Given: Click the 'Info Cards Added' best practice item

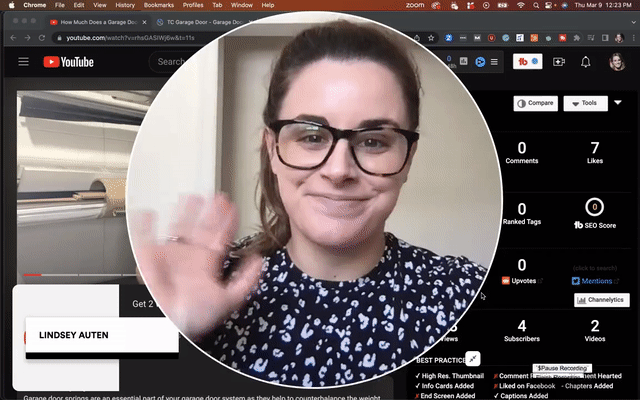Looking at the screenshot, I should 444,386.
